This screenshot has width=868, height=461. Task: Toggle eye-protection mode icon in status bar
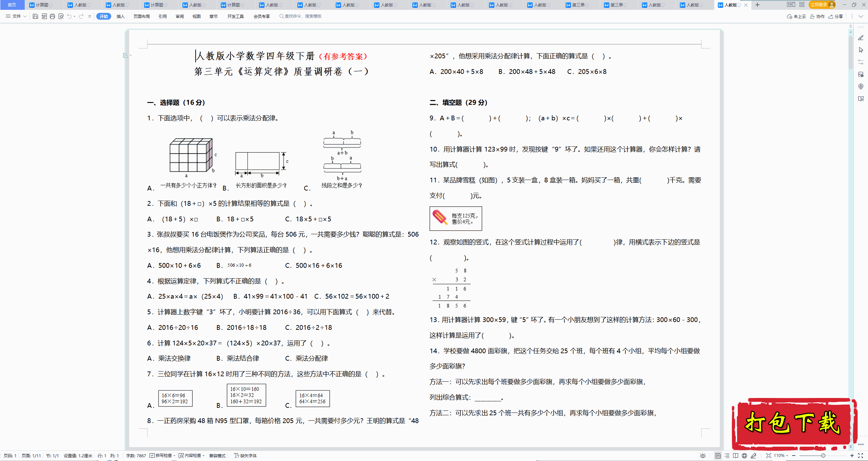click(703, 456)
